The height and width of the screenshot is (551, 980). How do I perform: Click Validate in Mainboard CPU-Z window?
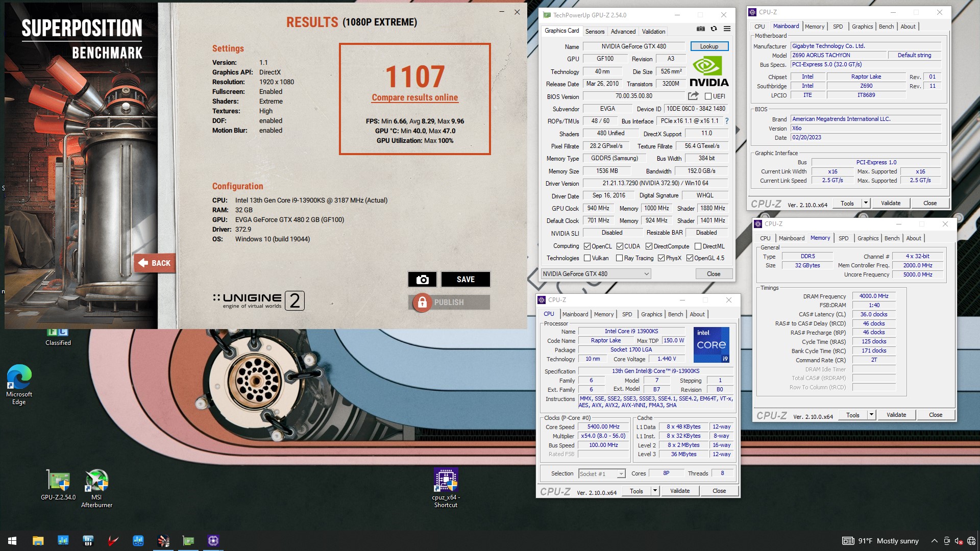891,203
